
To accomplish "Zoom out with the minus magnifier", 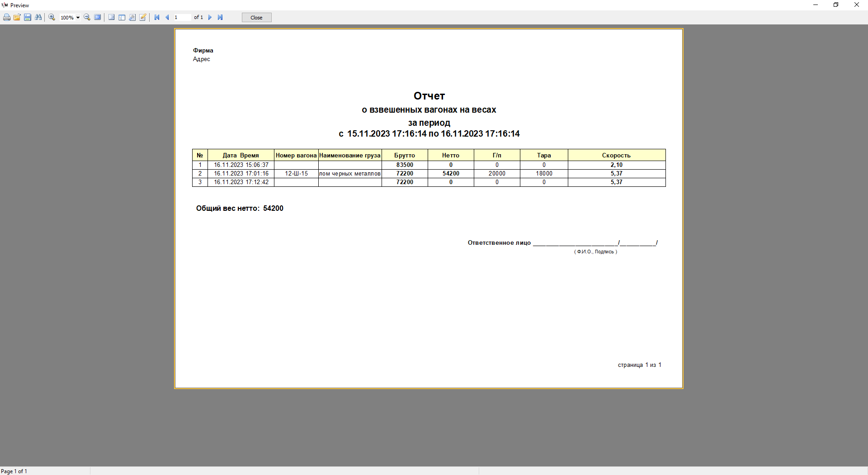I will tap(87, 18).
